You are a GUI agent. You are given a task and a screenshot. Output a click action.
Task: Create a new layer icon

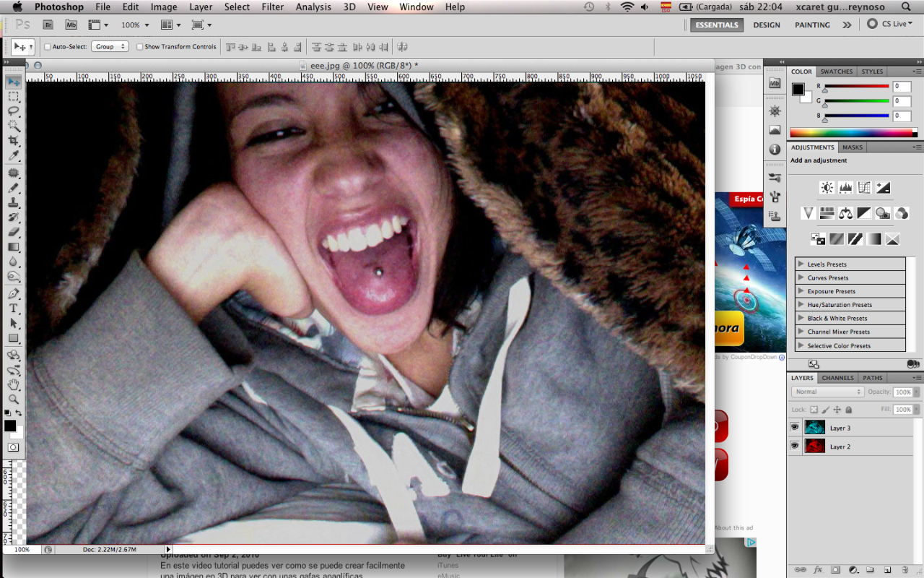887,570
